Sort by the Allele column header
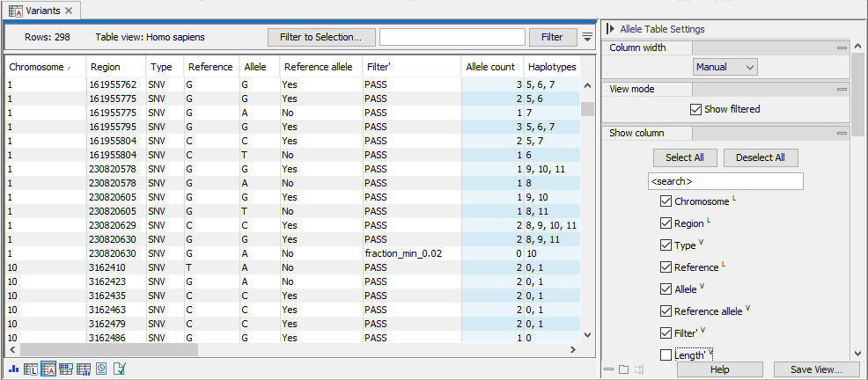This screenshot has width=868, height=380. pyautogui.click(x=259, y=67)
